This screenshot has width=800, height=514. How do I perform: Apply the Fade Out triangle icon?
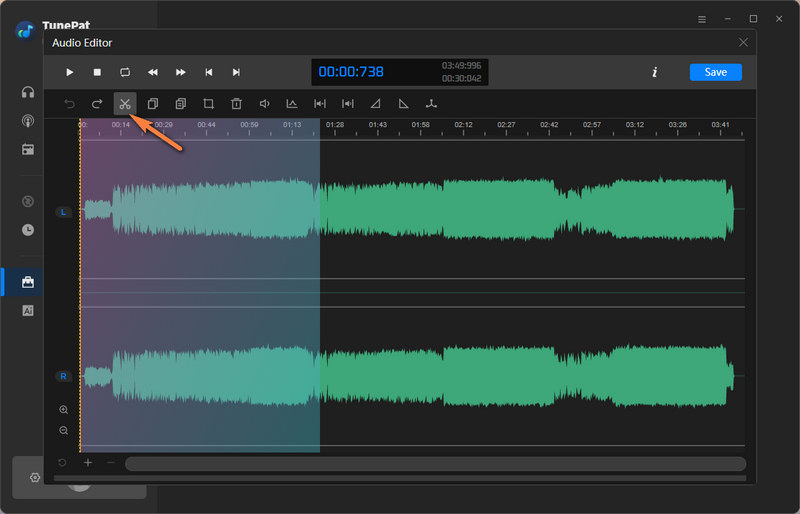pyautogui.click(x=404, y=103)
